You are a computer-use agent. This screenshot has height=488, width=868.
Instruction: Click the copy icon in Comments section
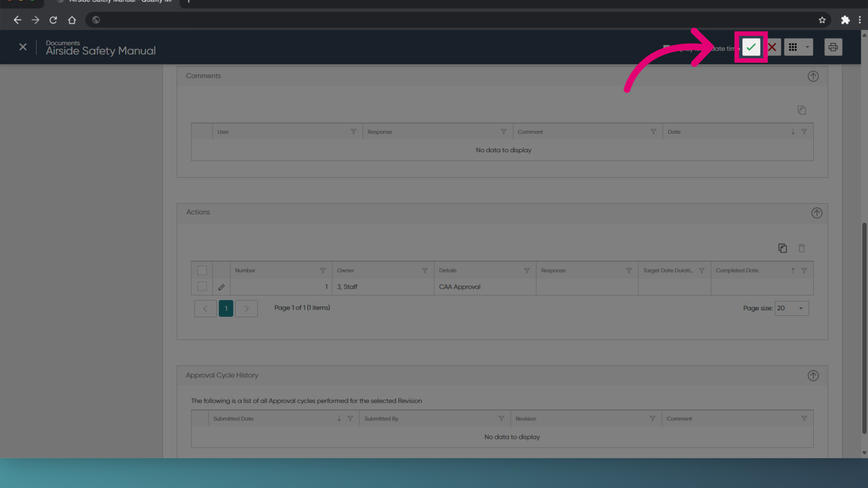click(x=802, y=110)
